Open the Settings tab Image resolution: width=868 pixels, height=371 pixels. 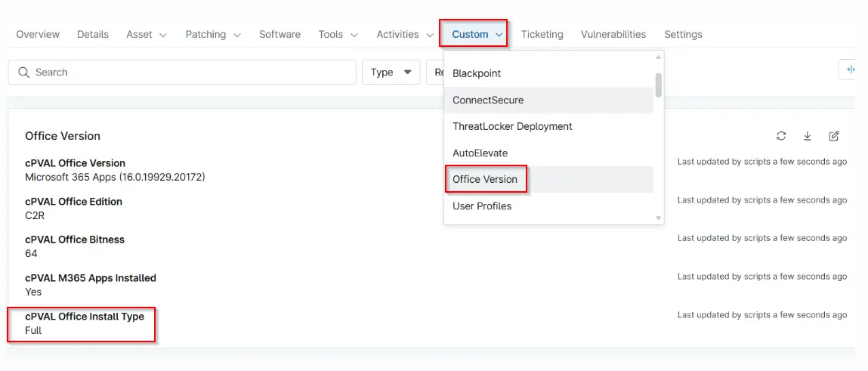tap(683, 34)
